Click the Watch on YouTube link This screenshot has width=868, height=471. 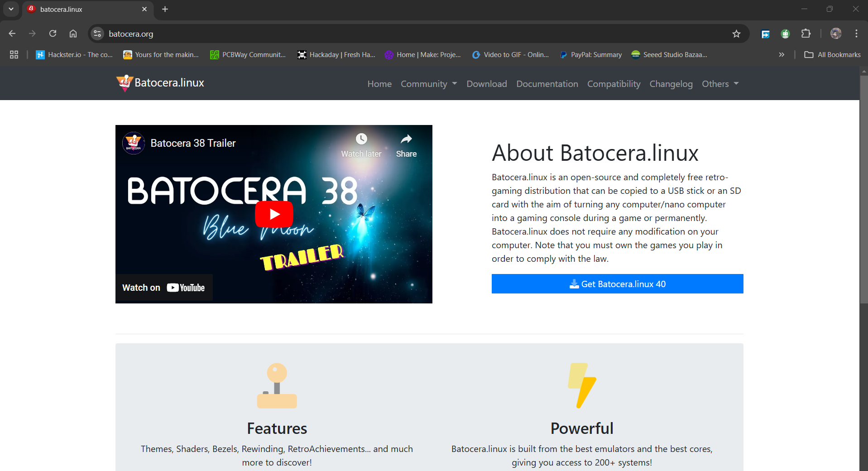164,287
